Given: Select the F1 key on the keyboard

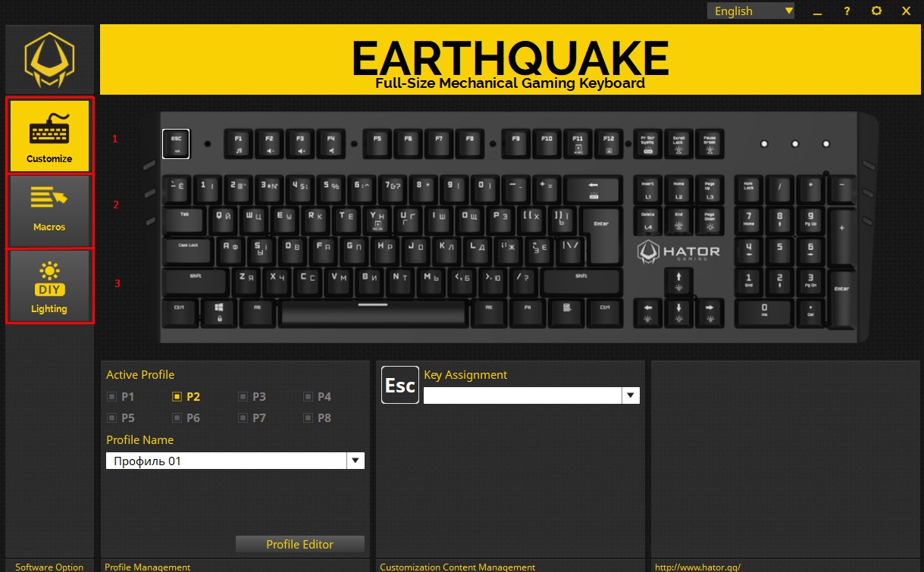Looking at the screenshot, I should click(238, 144).
